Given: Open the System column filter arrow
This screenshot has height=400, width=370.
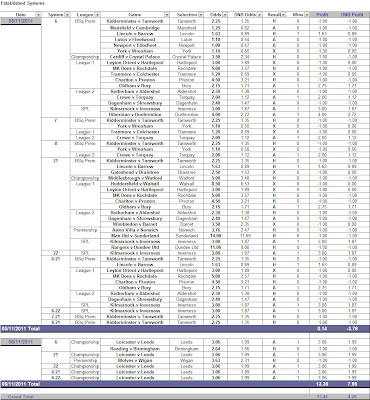Looking at the screenshot, I should [x=67, y=15].
